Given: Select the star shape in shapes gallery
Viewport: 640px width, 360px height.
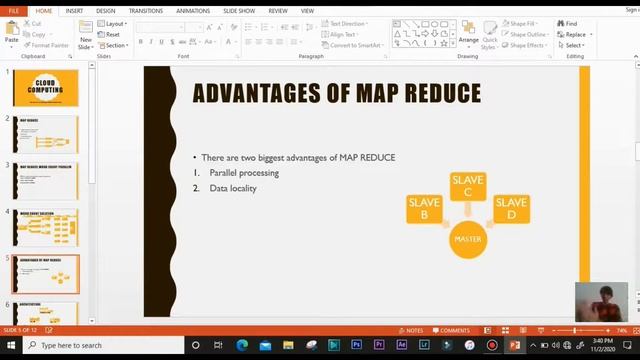Looking at the screenshot, I should pos(444,43).
